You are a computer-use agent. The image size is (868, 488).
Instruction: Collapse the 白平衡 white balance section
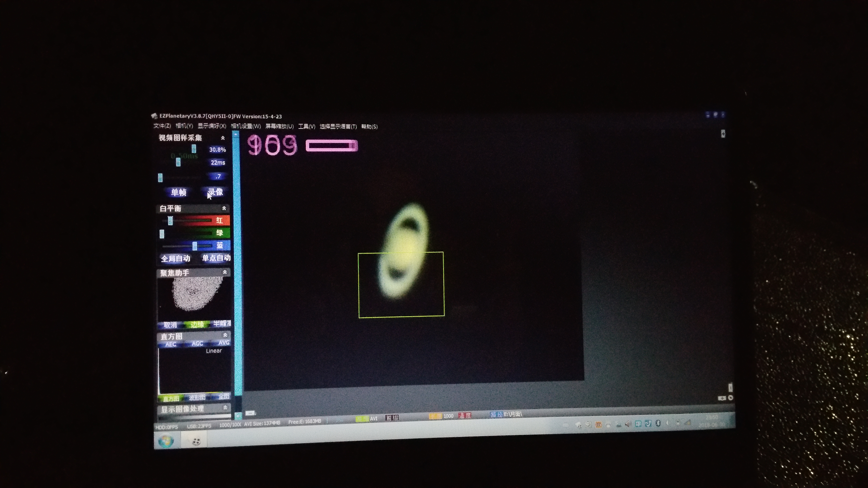pos(224,208)
